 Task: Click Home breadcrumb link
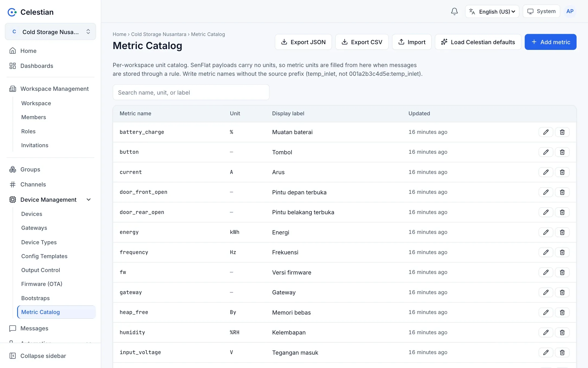click(x=120, y=34)
